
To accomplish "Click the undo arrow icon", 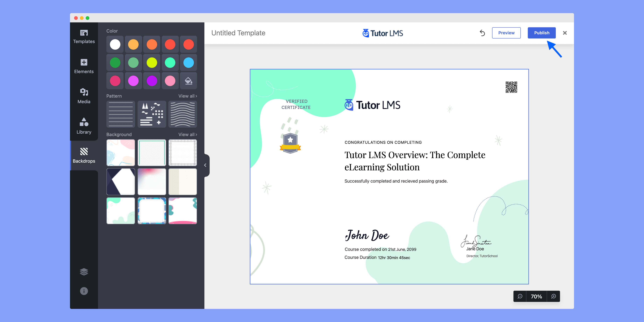I will point(482,33).
